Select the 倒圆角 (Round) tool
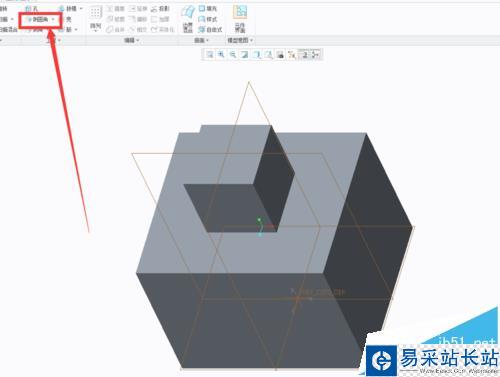The image size is (500, 377). point(38,20)
